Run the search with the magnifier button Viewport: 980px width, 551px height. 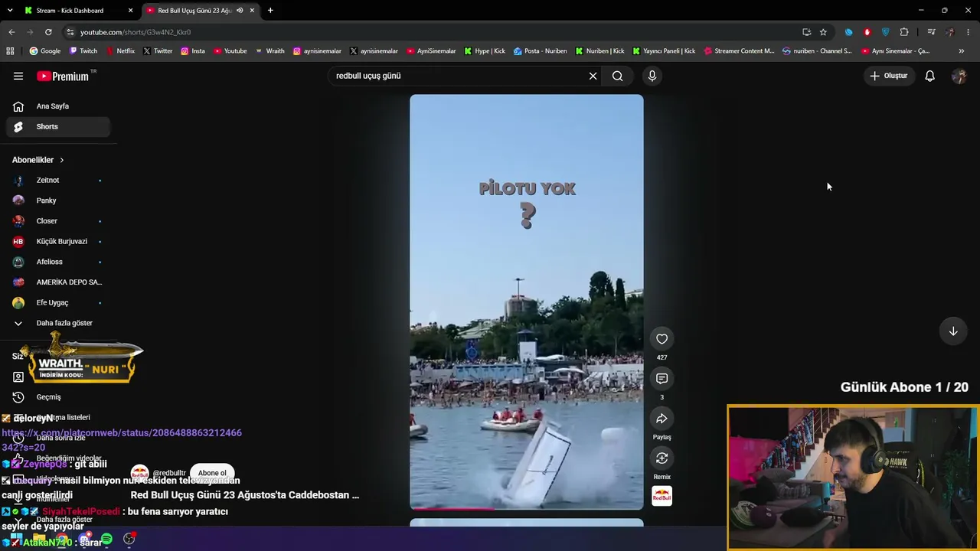pos(617,76)
